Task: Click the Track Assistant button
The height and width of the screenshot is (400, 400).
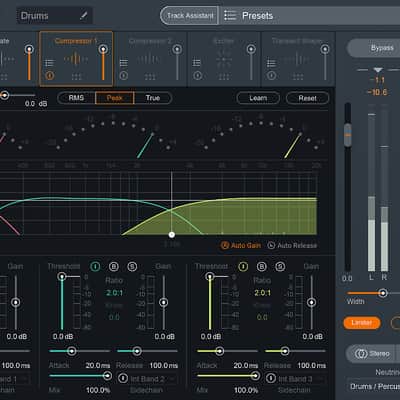Action: (190, 15)
